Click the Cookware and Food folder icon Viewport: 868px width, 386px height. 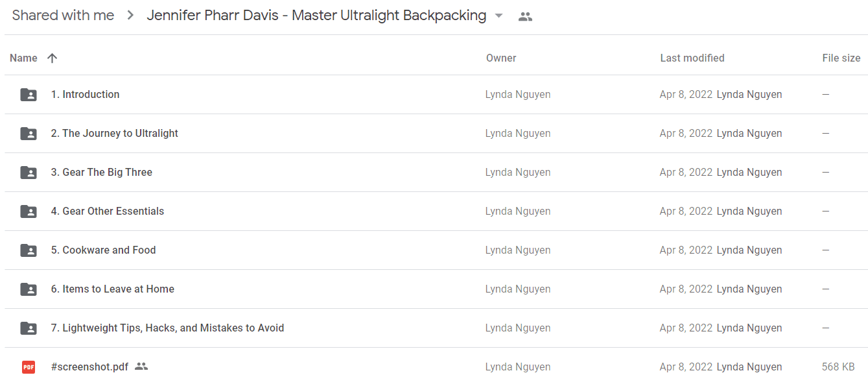tap(29, 250)
